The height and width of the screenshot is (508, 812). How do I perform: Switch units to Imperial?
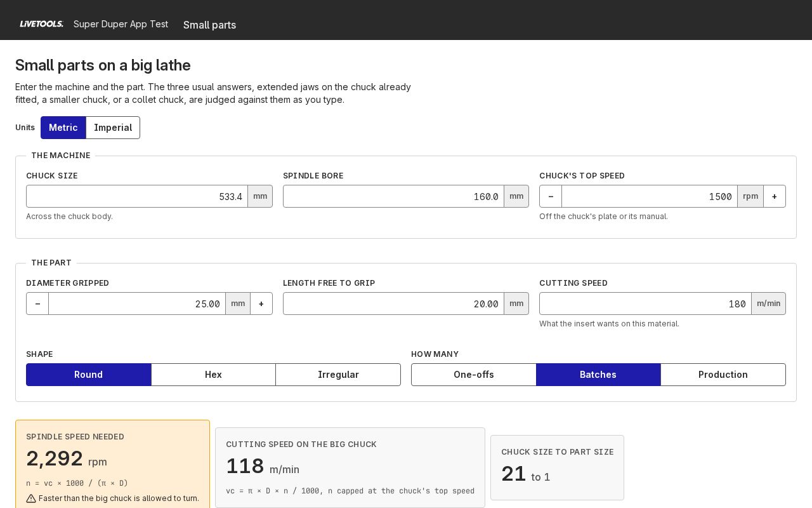[x=113, y=128]
